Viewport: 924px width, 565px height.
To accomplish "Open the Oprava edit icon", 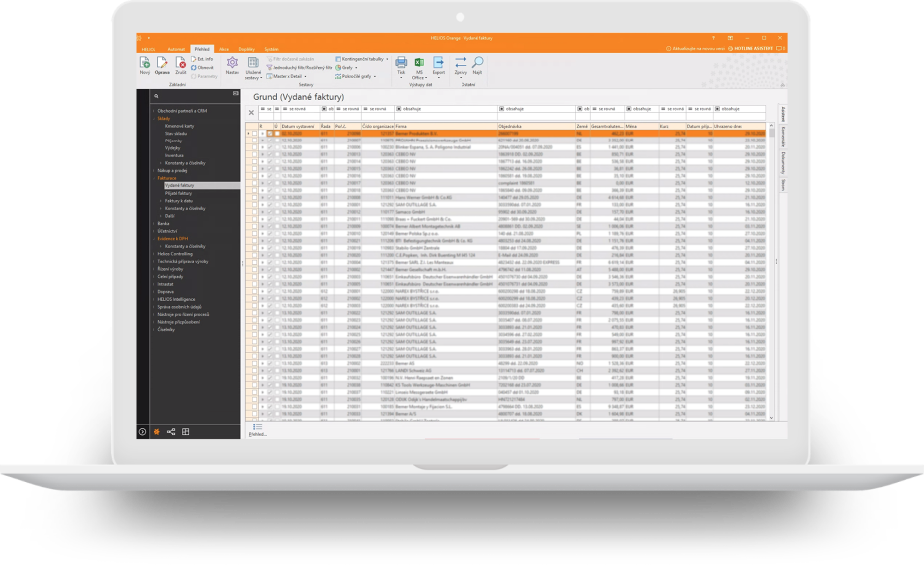I will click(x=162, y=65).
